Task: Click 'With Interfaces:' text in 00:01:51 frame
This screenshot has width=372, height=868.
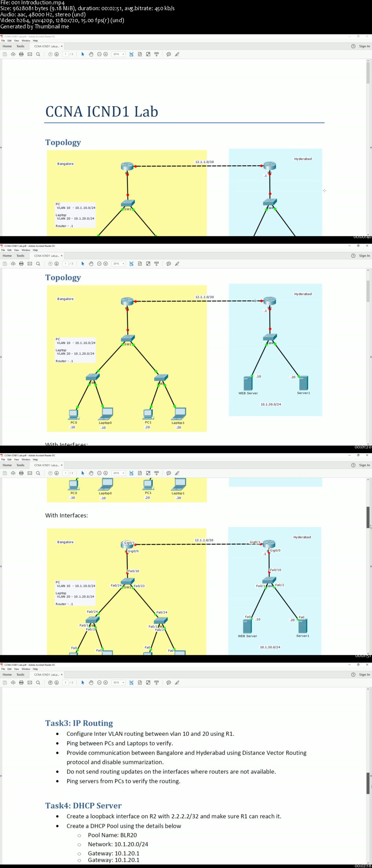Action: point(66,515)
